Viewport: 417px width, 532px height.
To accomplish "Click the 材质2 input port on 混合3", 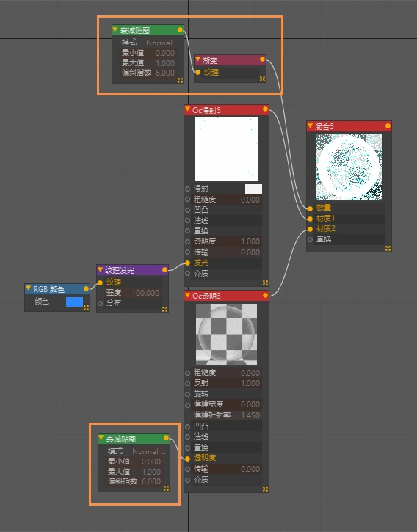I will (310, 229).
